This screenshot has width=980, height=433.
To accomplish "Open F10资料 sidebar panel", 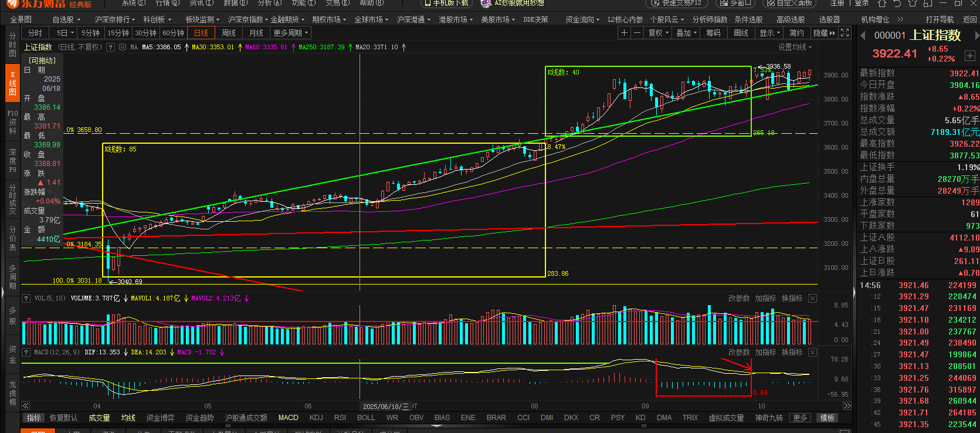I will coord(12,122).
